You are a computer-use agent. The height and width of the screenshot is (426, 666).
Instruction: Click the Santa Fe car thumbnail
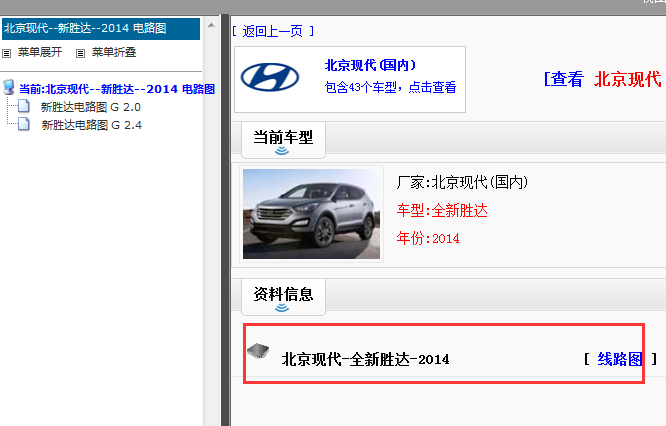311,214
